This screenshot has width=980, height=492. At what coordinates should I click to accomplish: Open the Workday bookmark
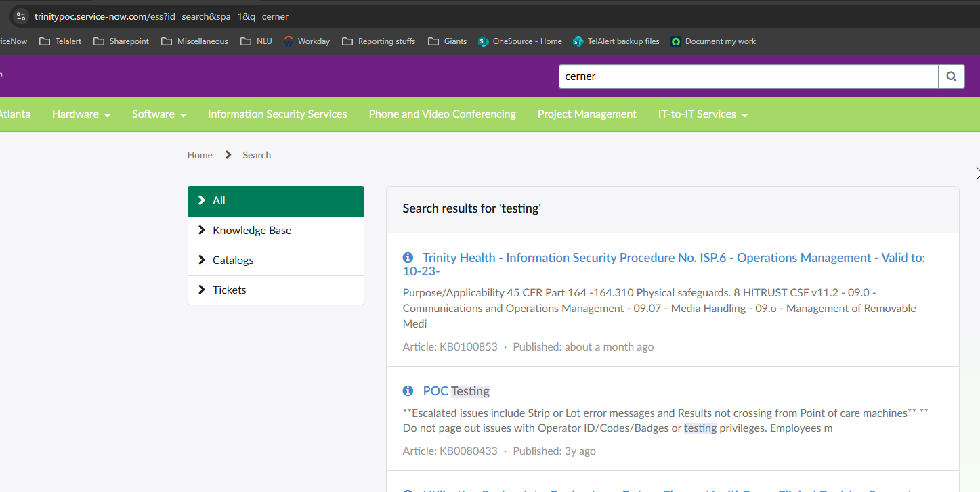(306, 41)
